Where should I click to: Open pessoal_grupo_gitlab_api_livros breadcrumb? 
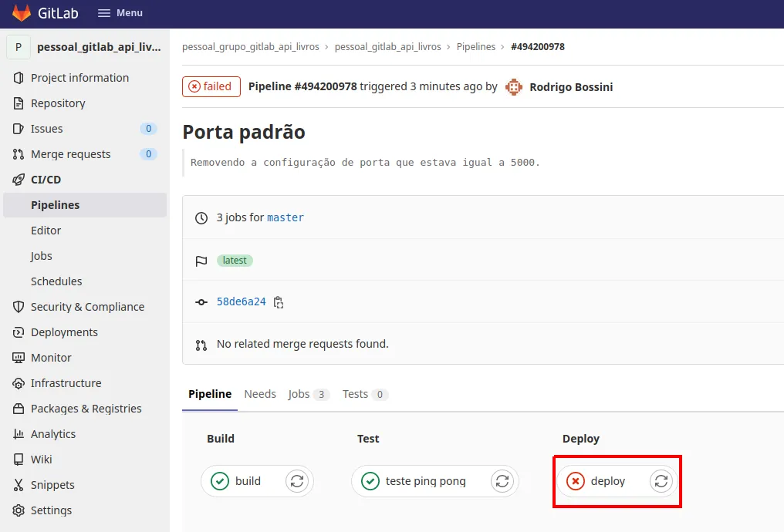tap(251, 47)
